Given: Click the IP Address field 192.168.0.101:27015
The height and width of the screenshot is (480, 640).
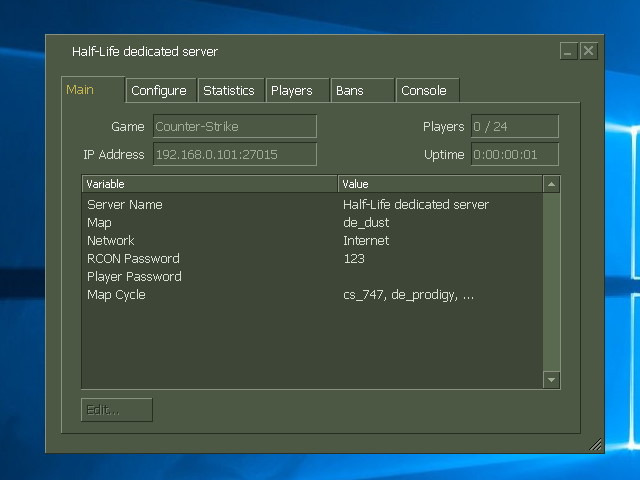Looking at the screenshot, I should click(x=235, y=154).
